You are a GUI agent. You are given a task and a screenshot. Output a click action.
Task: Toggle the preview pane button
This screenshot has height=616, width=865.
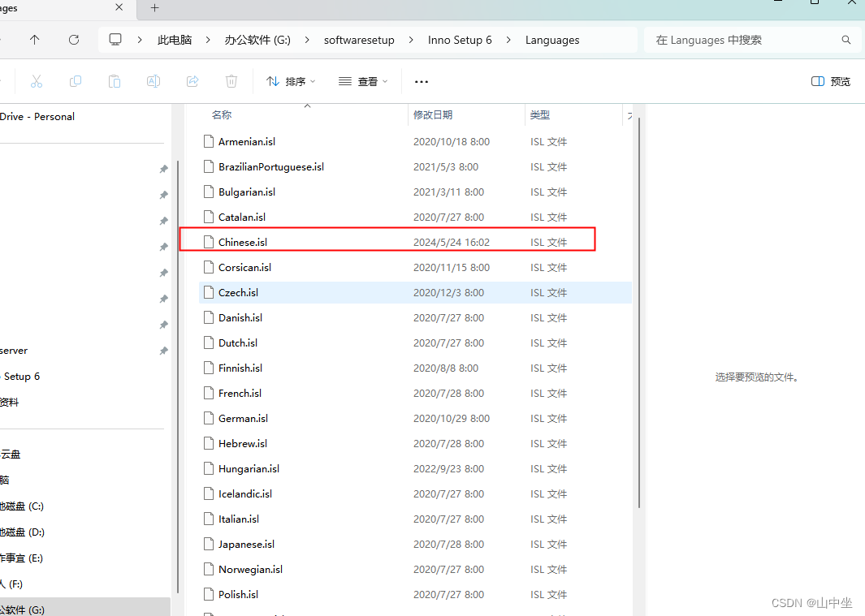click(x=831, y=82)
